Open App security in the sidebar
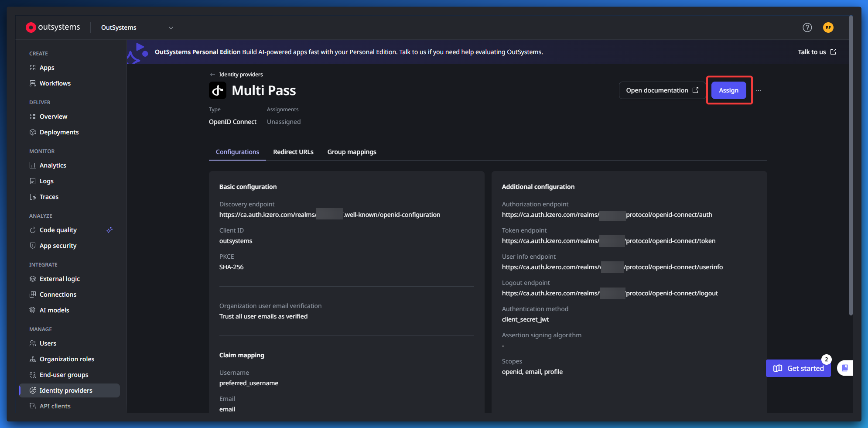868x428 pixels. (58, 246)
